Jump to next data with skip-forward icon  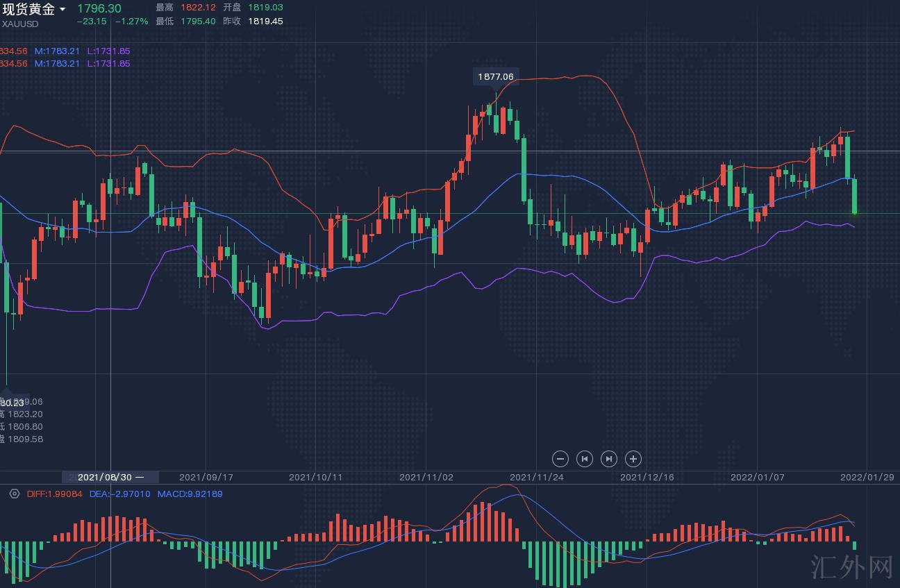click(609, 459)
